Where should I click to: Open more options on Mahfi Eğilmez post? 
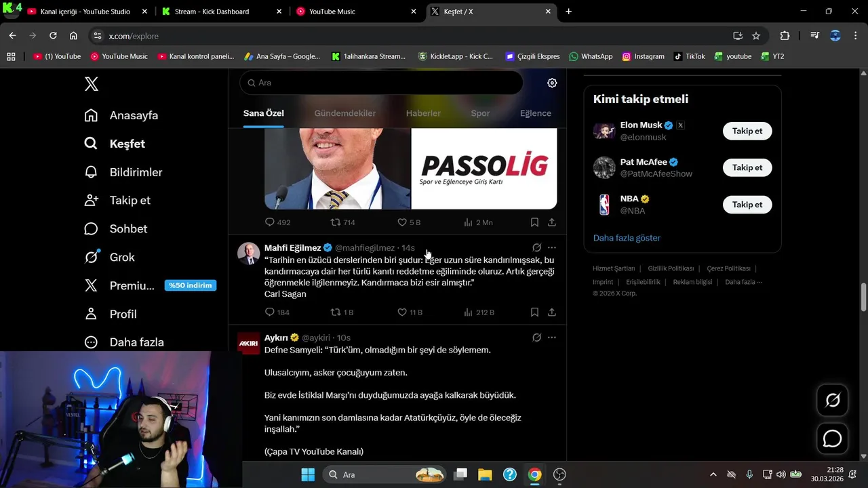click(552, 248)
